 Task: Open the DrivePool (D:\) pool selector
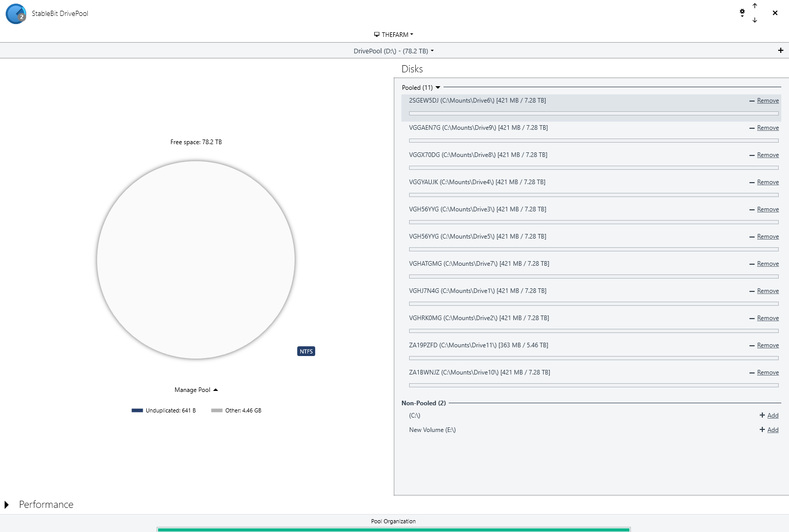[x=394, y=51]
